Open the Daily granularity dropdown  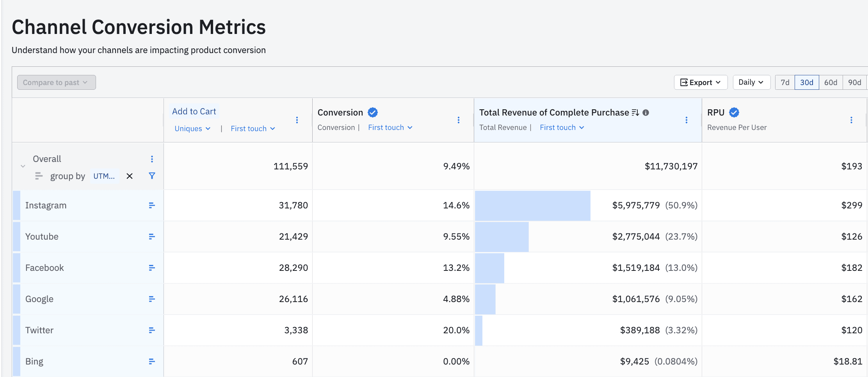point(751,82)
